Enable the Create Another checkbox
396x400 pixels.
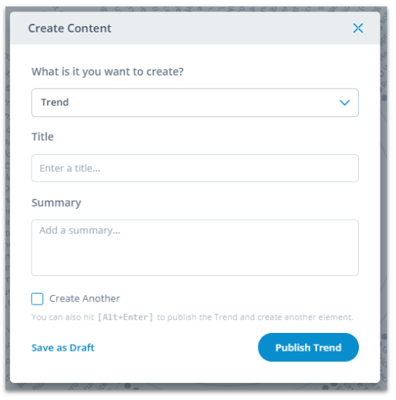coord(37,299)
